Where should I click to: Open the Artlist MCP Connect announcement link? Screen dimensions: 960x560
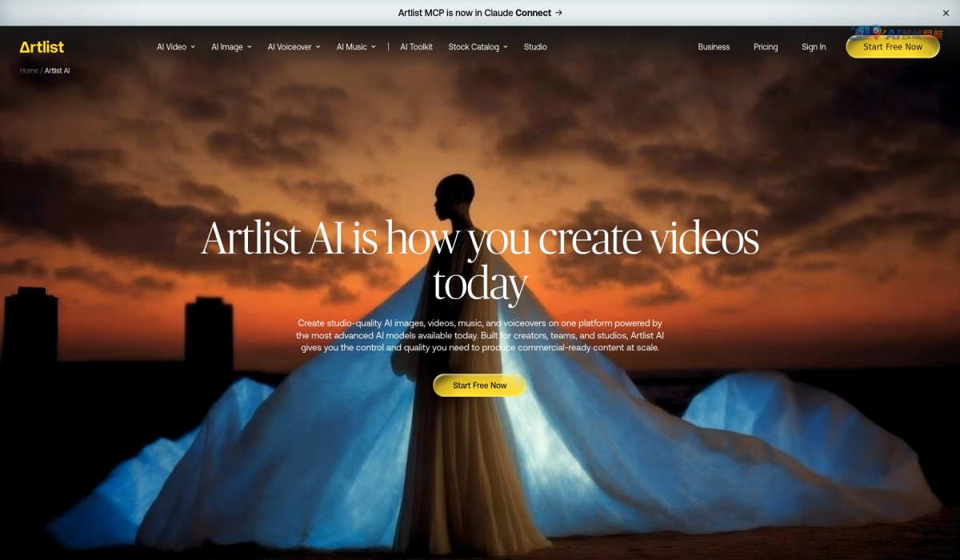point(480,13)
